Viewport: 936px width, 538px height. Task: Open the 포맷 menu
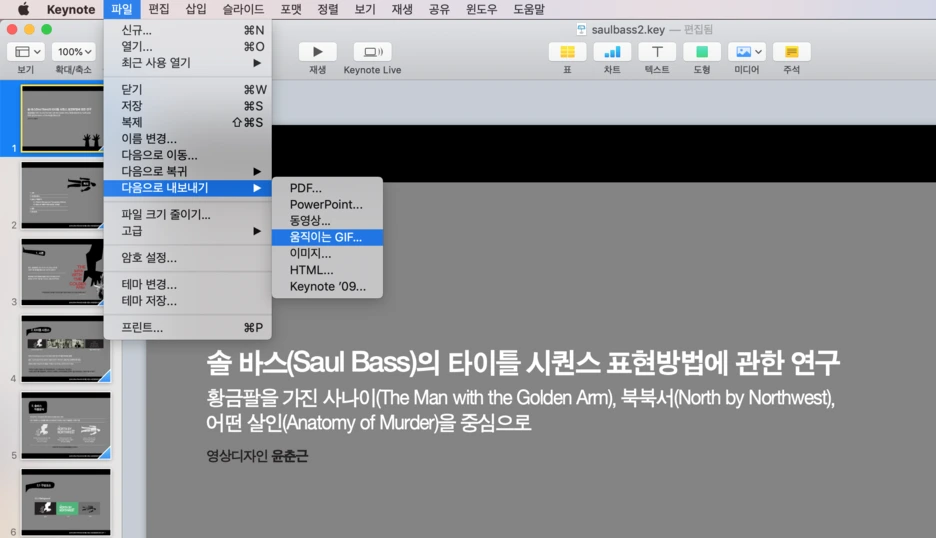[x=291, y=9]
